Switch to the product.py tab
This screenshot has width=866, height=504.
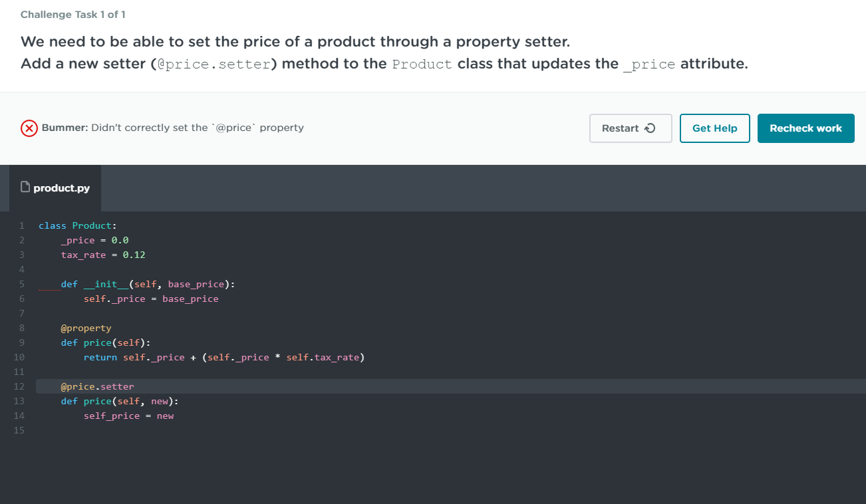tap(62, 188)
